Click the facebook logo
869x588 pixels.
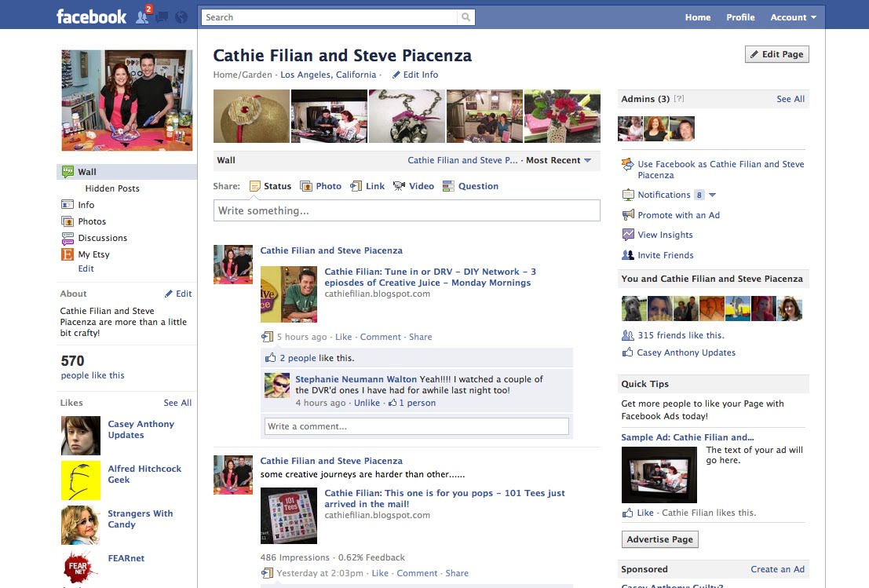[x=91, y=17]
